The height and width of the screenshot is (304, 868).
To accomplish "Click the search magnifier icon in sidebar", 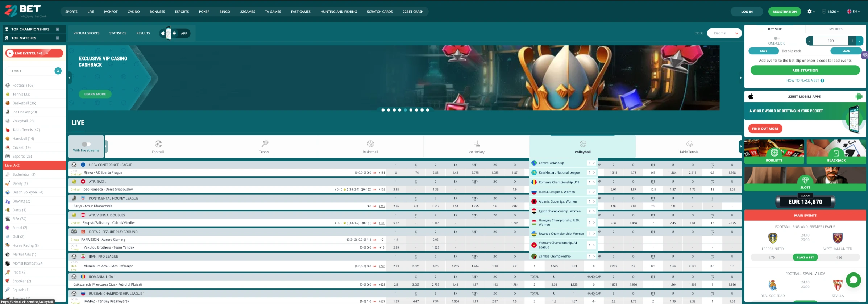I will tap(58, 71).
